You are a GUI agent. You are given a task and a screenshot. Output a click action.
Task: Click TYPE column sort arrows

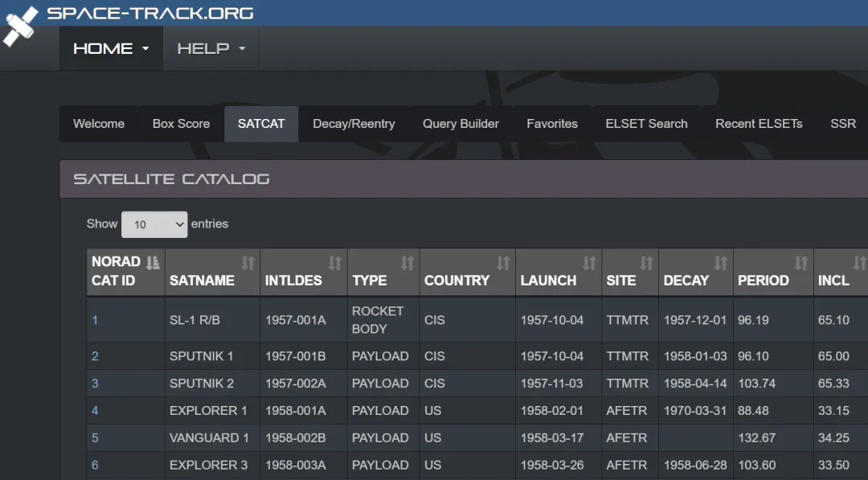(407, 263)
